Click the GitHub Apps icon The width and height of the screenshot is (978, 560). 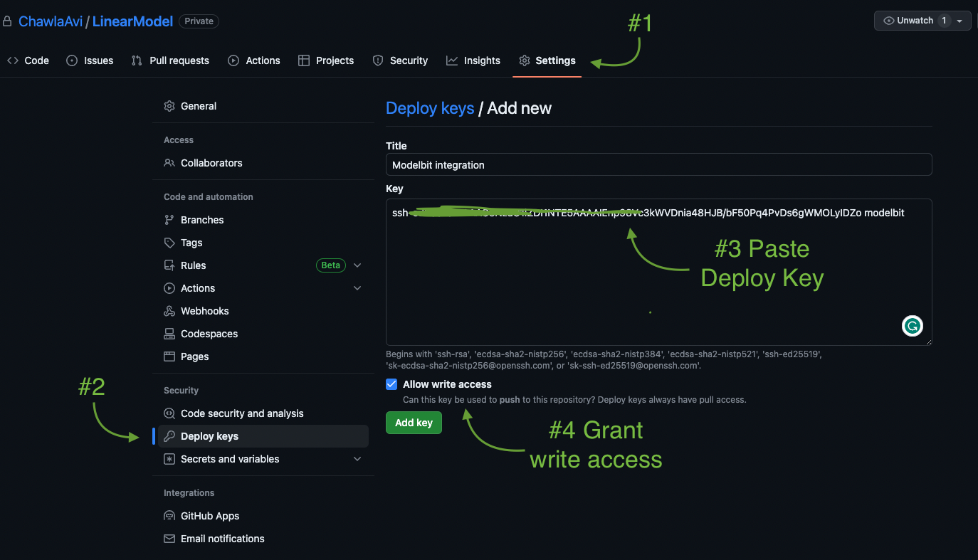pyautogui.click(x=169, y=516)
